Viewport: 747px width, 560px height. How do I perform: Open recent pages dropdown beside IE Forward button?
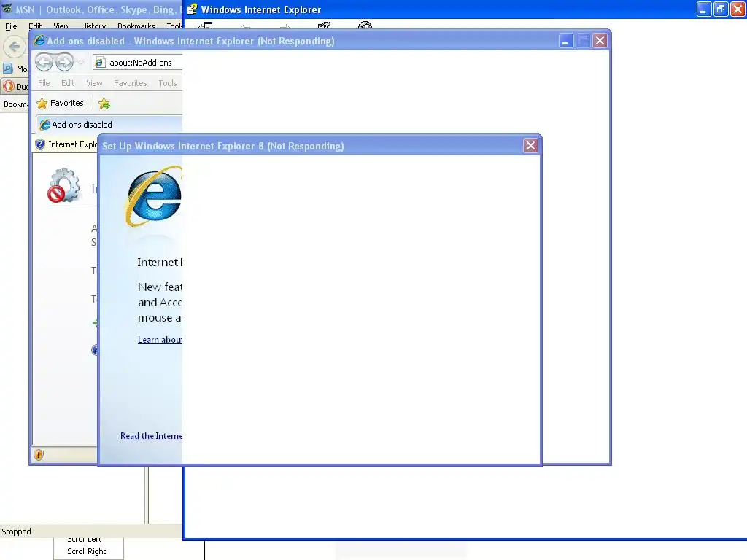(80, 63)
